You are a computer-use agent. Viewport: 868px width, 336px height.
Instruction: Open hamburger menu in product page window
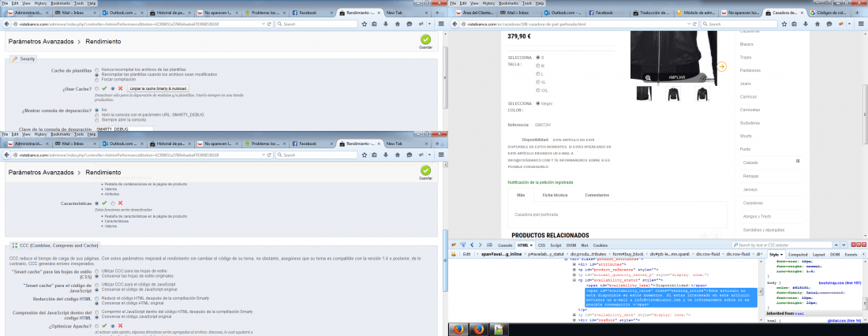coord(862,24)
